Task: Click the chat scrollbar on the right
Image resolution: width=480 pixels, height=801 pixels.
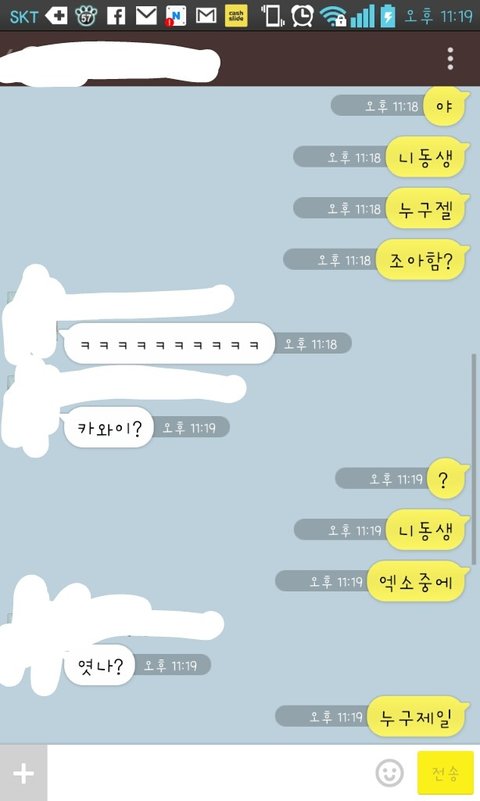Action: (x=473, y=458)
